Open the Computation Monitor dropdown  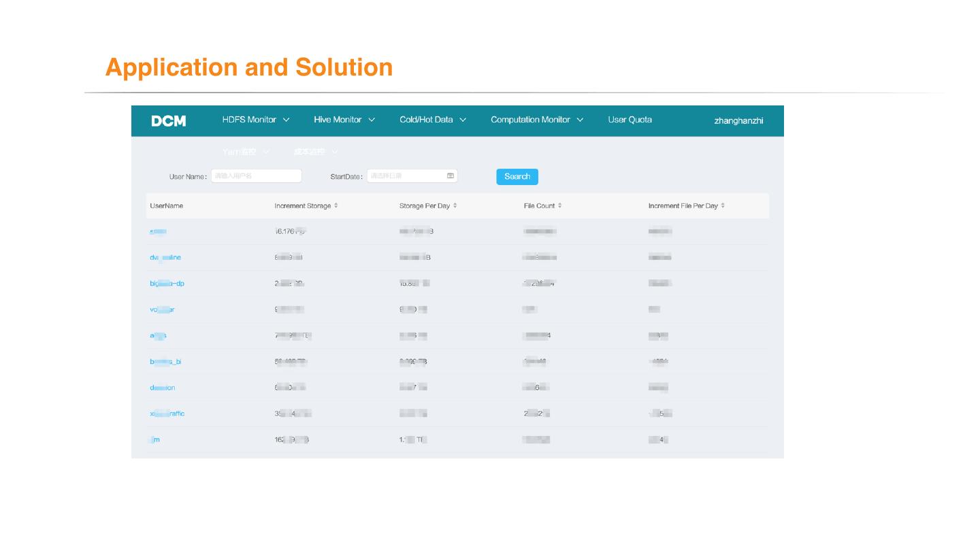537,120
